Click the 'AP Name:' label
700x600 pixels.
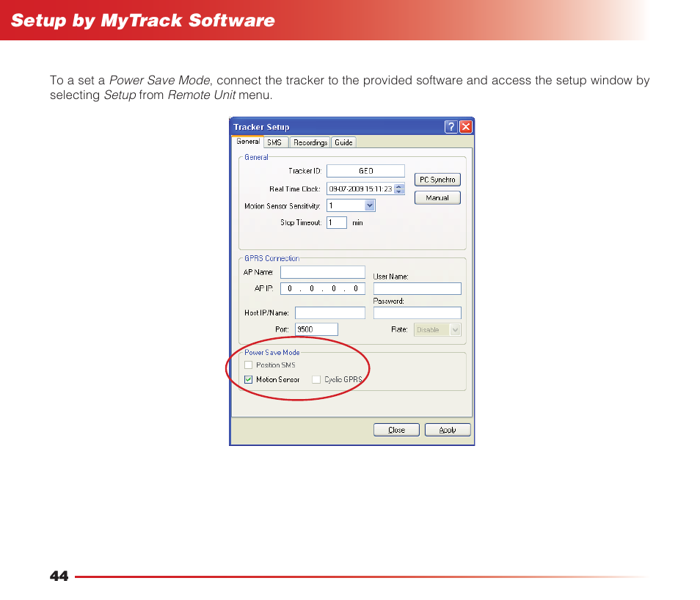point(258,272)
